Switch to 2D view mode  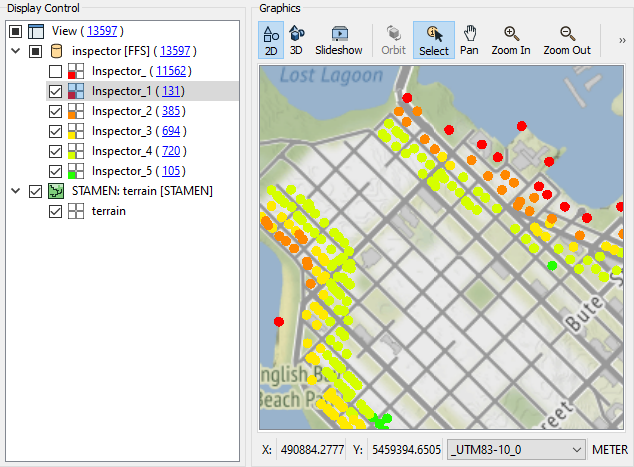tap(270, 40)
